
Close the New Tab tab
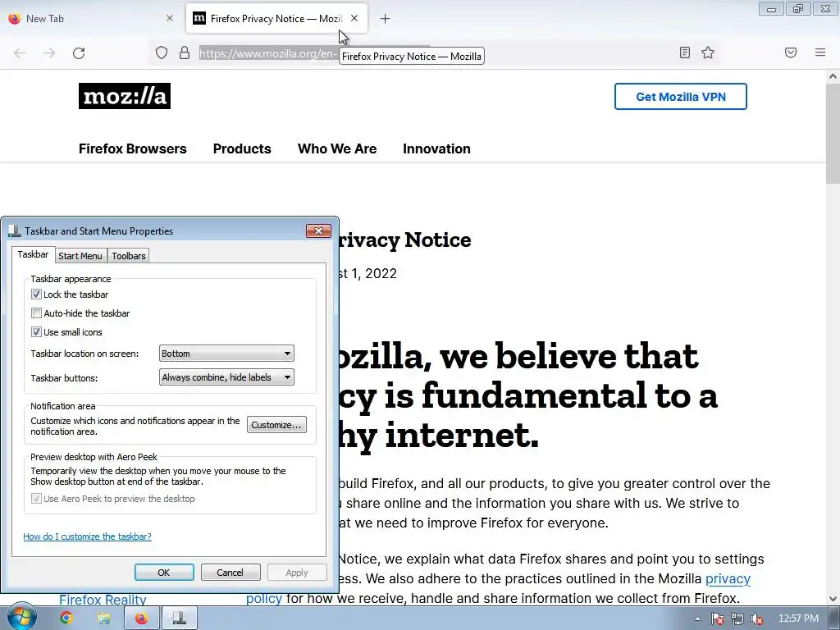[x=170, y=18]
